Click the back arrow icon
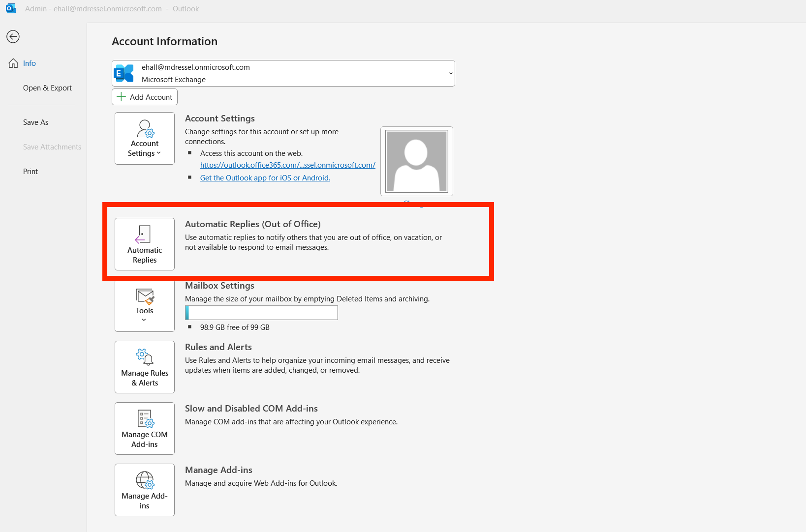806x532 pixels. click(x=13, y=36)
